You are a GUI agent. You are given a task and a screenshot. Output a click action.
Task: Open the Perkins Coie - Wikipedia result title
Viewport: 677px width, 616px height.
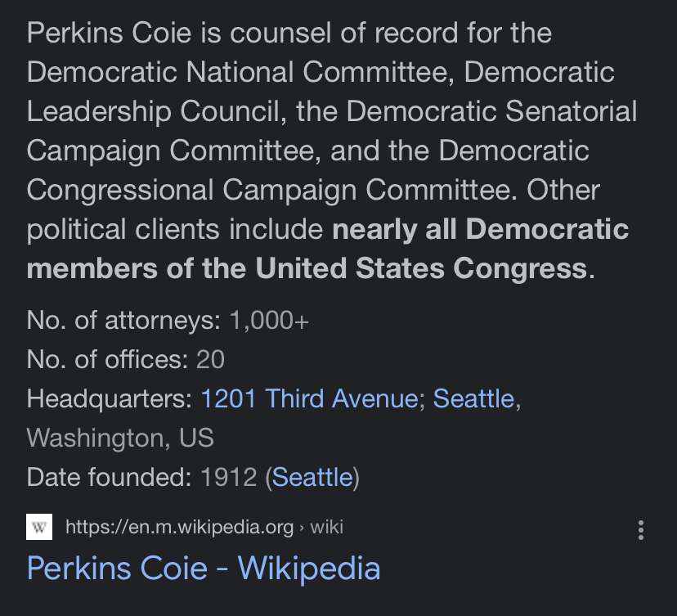pos(204,568)
